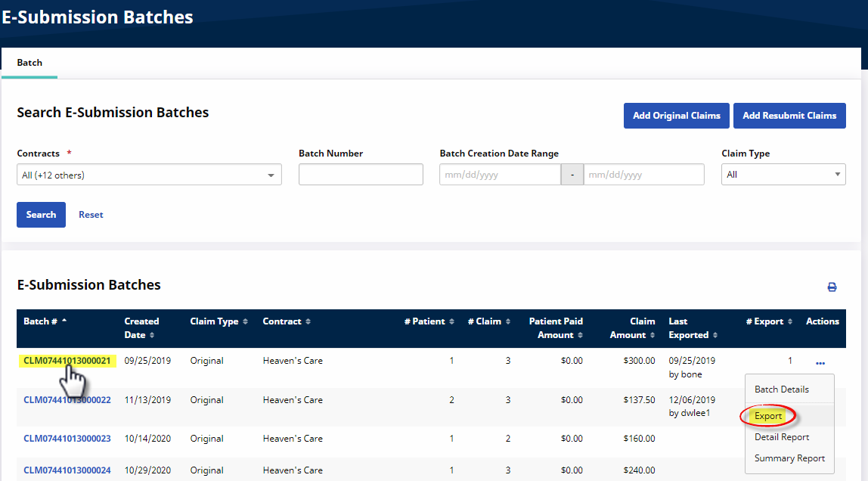Click the Reset link

(91, 215)
